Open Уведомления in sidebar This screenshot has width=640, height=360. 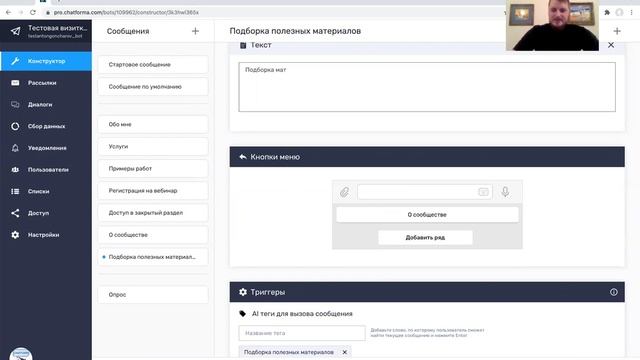[46, 148]
